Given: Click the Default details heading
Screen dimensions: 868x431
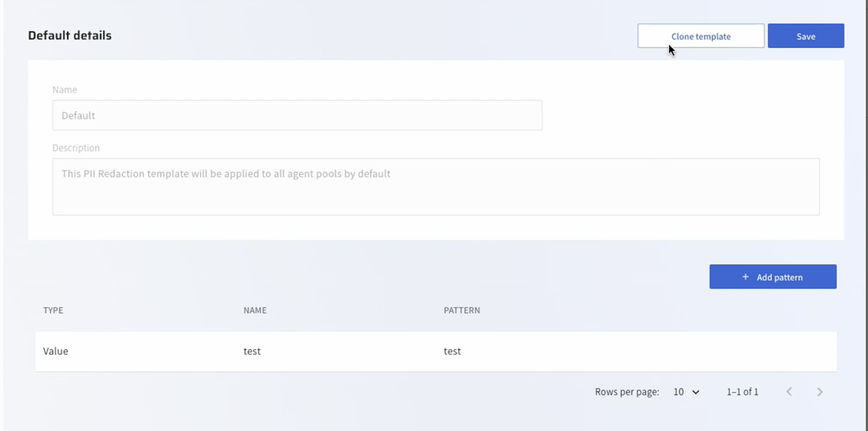Looking at the screenshot, I should [70, 35].
